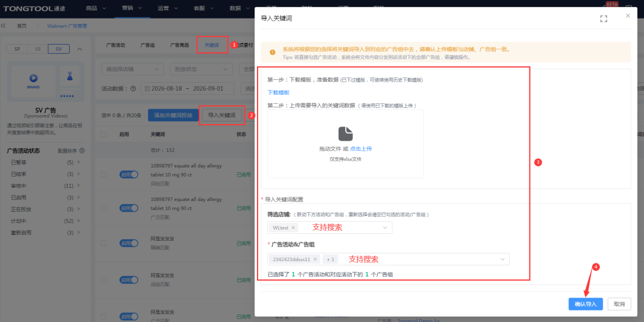The image size is (644, 322).
Task: Check the 阿星发发发 词组匹配 row checkbox
Action: click(x=103, y=280)
